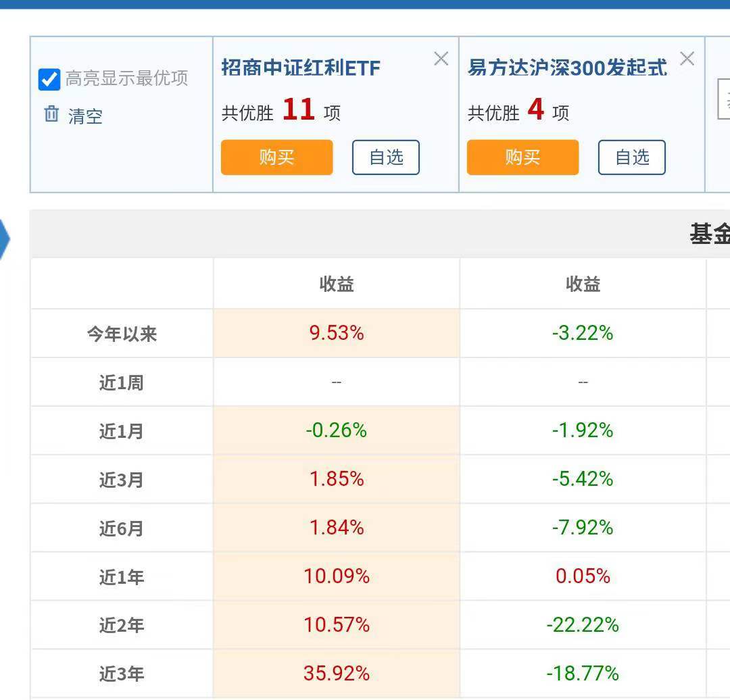Add 招商中证红利ETF to 自选
This screenshot has height=700, width=730.
point(385,157)
